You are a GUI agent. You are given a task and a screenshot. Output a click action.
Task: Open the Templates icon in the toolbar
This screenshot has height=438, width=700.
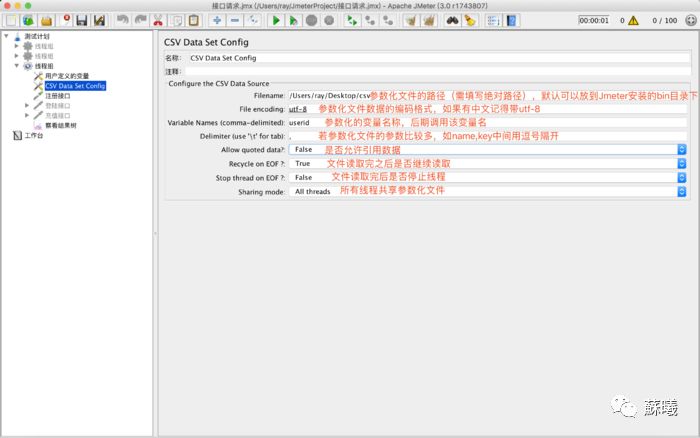tap(29, 21)
